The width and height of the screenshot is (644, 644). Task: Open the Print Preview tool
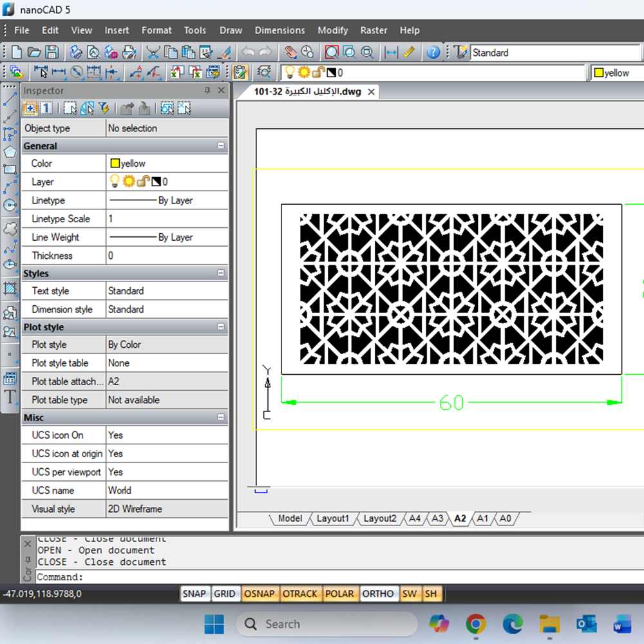[x=93, y=53]
